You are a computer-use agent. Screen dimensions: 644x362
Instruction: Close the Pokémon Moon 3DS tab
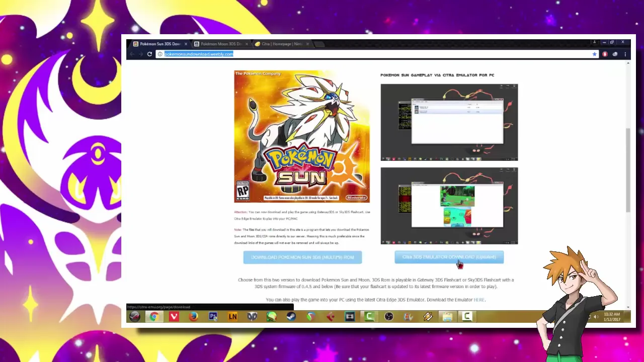(247, 44)
